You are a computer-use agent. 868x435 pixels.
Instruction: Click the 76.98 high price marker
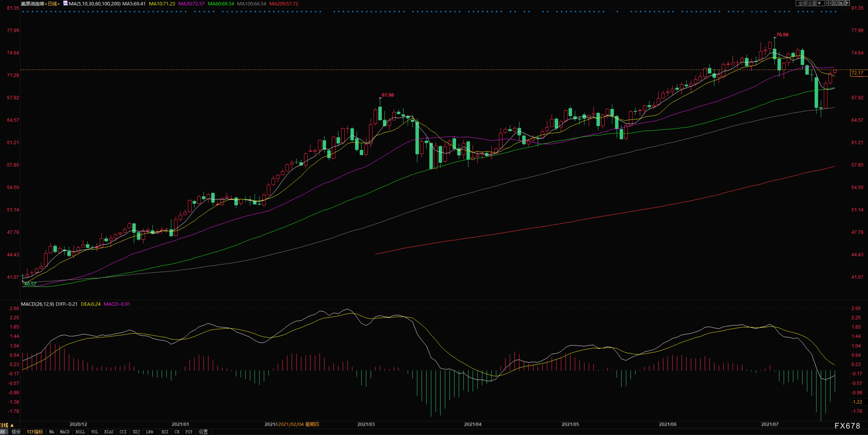coord(782,35)
